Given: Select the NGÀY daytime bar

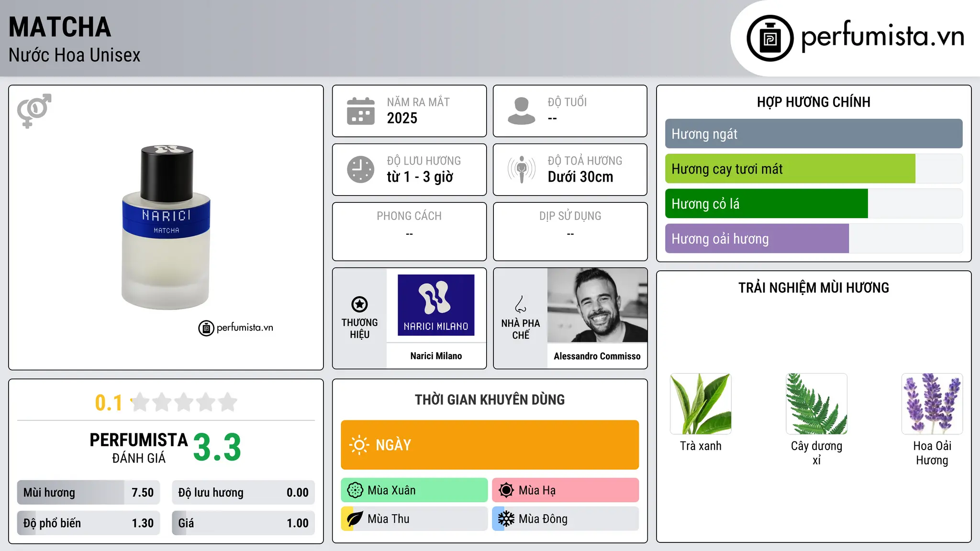Looking at the screenshot, I should (490, 445).
